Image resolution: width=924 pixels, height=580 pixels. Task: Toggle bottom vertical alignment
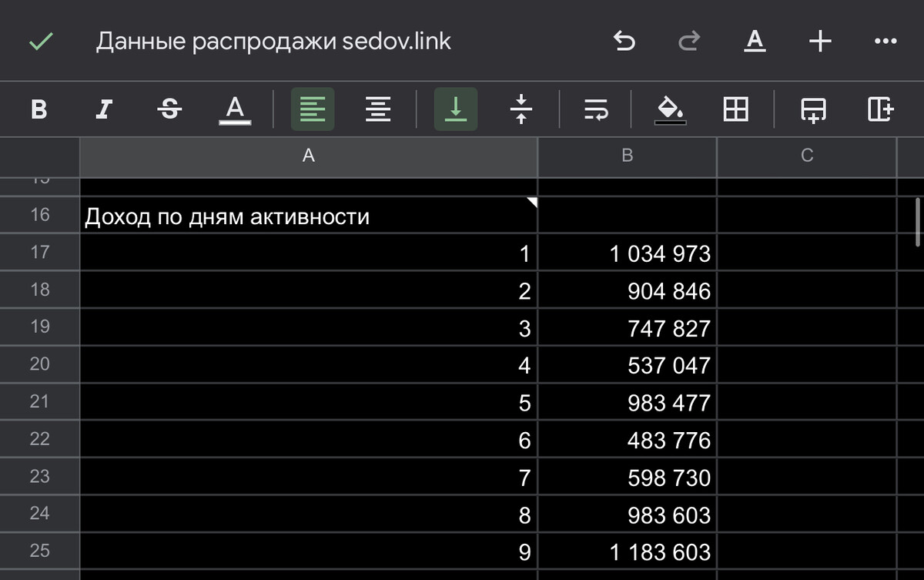click(x=456, y=109)
